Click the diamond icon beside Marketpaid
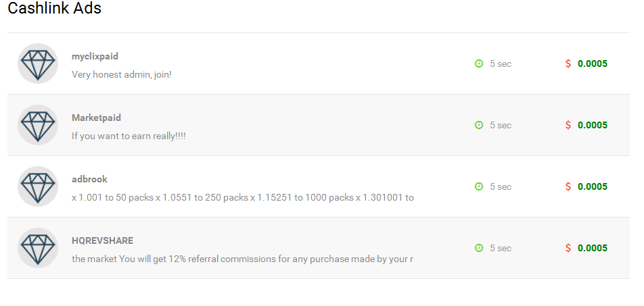Image resolution: width=644 pixels, height=306 pixels. point(38,125)
